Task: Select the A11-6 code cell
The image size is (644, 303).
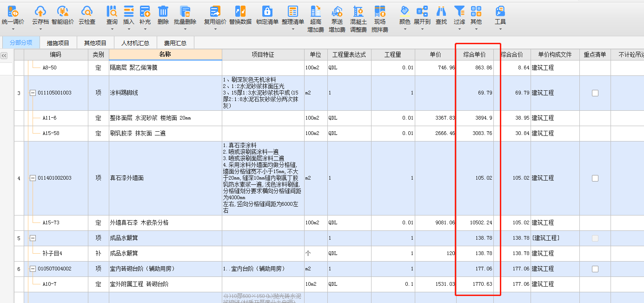Action: 56,118
